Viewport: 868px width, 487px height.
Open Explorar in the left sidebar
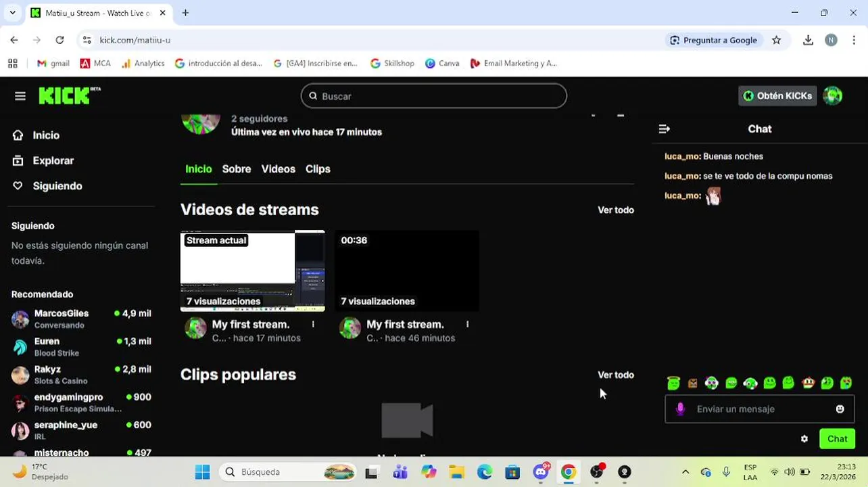[x=53, y=161]
